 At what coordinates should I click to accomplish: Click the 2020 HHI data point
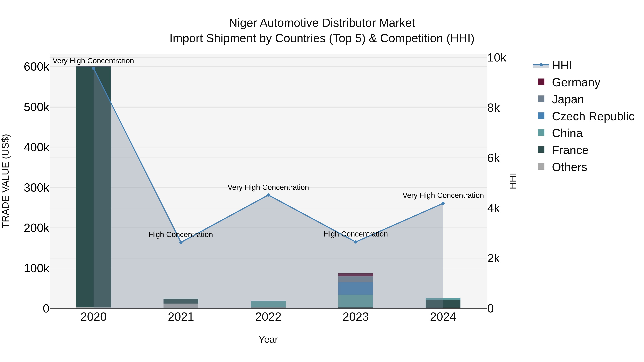click(x=94, y=68)
